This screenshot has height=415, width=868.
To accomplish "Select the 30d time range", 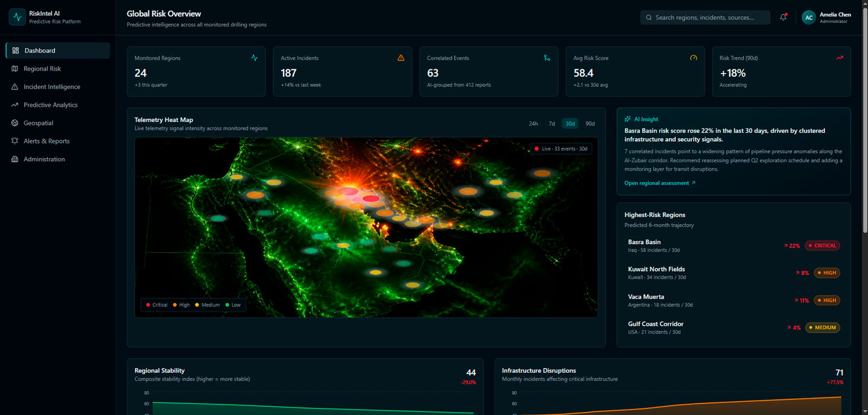I will [570, 124].
